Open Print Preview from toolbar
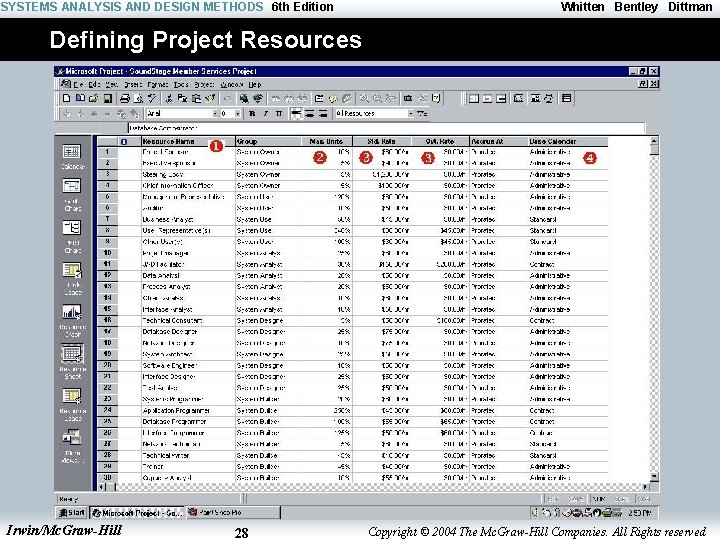This screenshot has width=720, height=540. pyautogui.click(x=138, y=98)
